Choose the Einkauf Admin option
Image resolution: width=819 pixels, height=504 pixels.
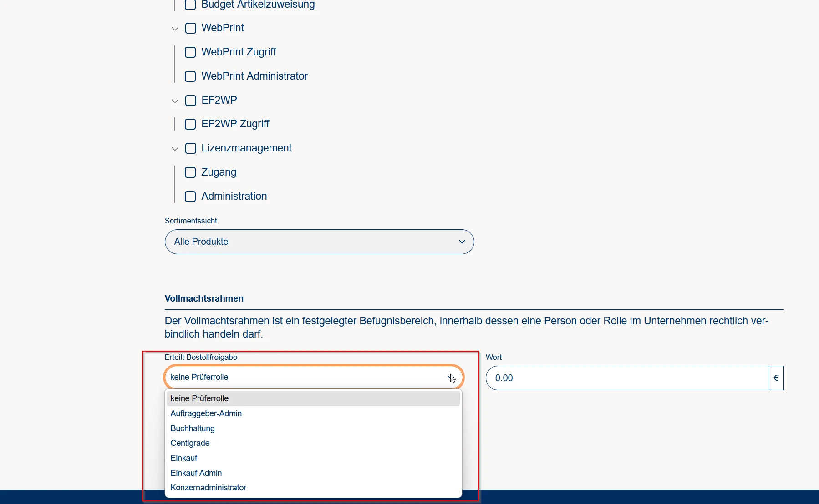point(196,473)
